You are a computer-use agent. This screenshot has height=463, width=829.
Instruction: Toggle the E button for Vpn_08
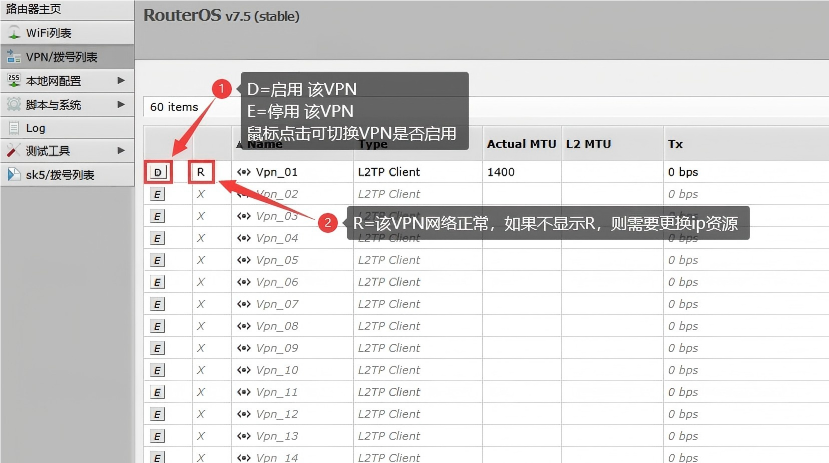coord(157,327)
